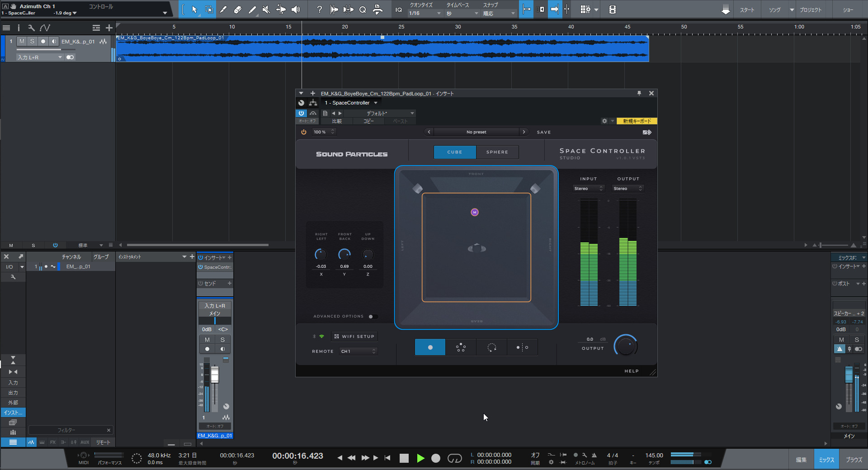Select the Mute tool
Screen dimensions: 868x470
(x=267, y=9)
